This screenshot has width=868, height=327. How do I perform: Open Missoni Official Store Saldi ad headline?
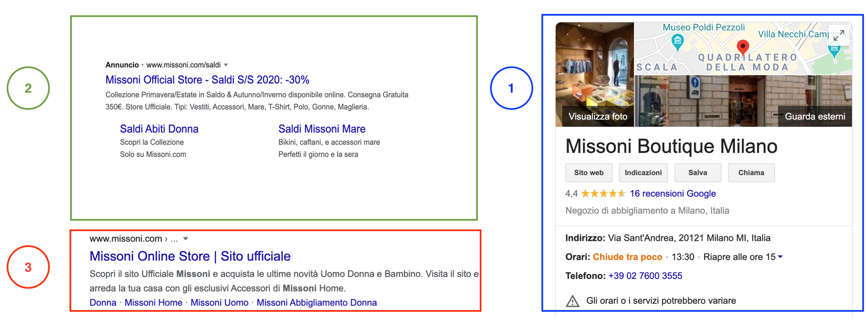207,79
